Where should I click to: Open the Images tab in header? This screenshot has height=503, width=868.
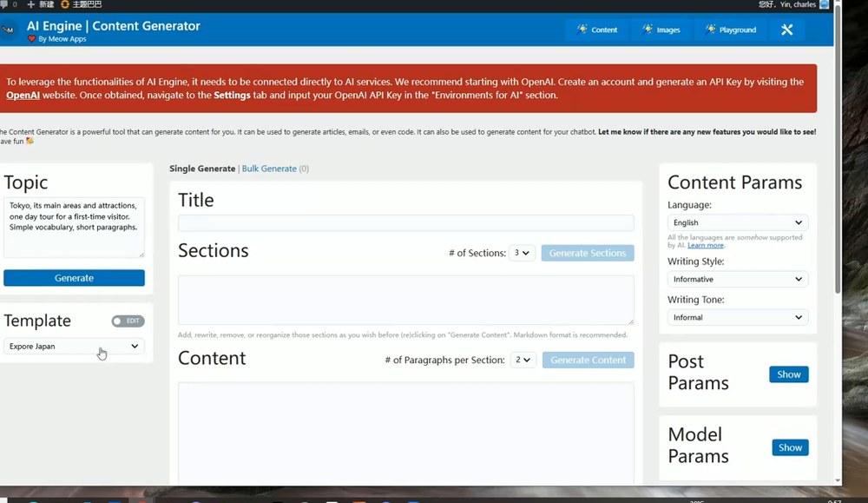click(x=661, y=30)
